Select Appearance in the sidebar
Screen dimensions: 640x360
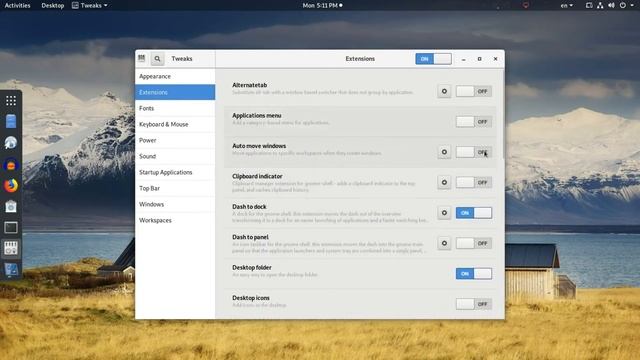(x=175, y=76)
